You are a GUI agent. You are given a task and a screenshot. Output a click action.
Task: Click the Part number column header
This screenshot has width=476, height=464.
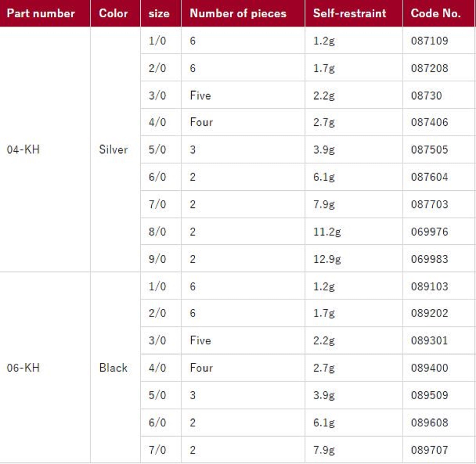41,13
